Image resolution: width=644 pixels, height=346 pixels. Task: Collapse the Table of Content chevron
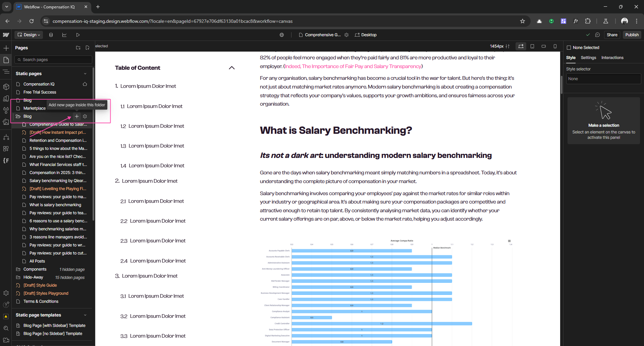[x=232, y=68]
